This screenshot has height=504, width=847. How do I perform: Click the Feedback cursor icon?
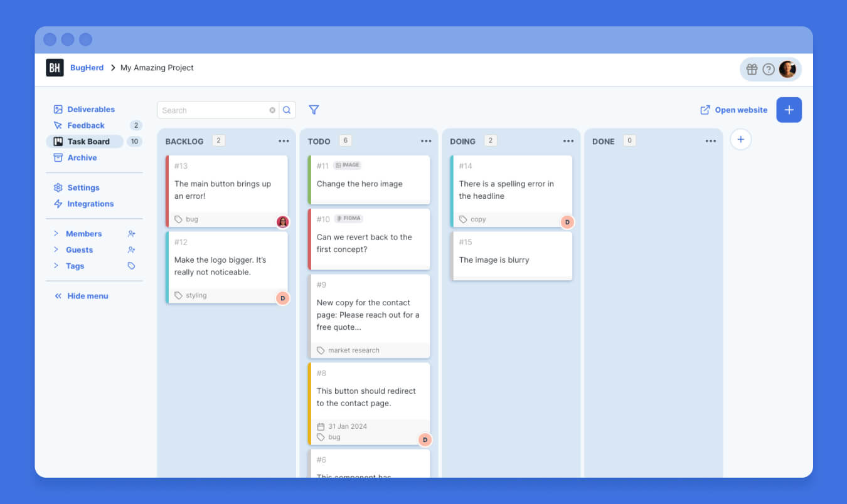click(58, 125)
